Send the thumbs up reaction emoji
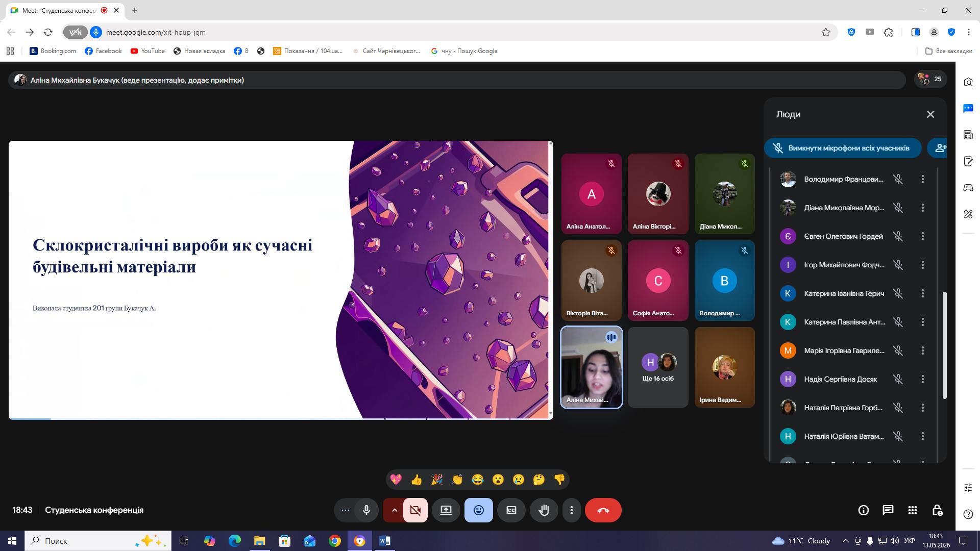980x551 pixels. pyautogui.click(x=416, y=480)
